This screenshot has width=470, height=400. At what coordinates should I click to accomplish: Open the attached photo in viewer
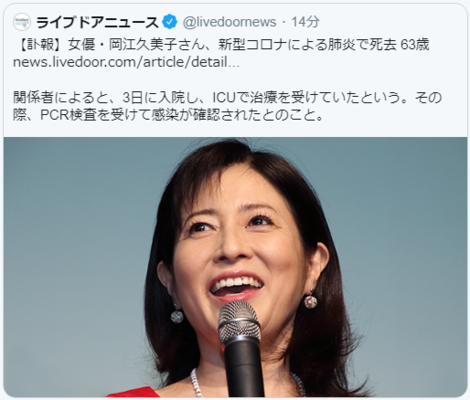(x=235, y=267)
